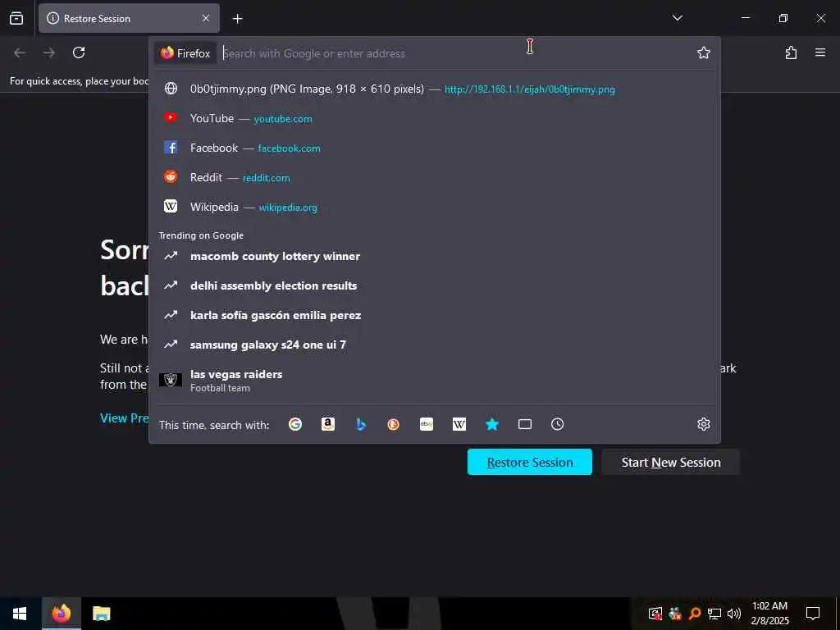Open the taskbar clock showing 1:02 AM

tap(769, 614)
